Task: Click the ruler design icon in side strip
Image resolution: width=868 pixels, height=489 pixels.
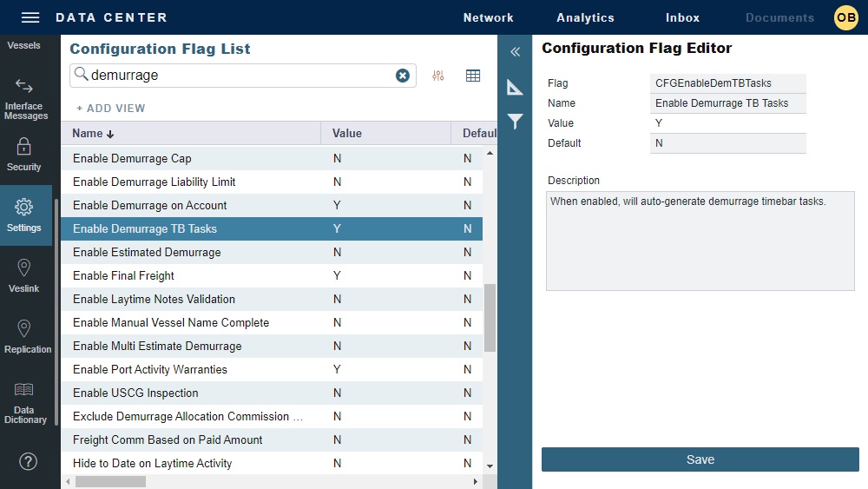Action: click(515, 87)
